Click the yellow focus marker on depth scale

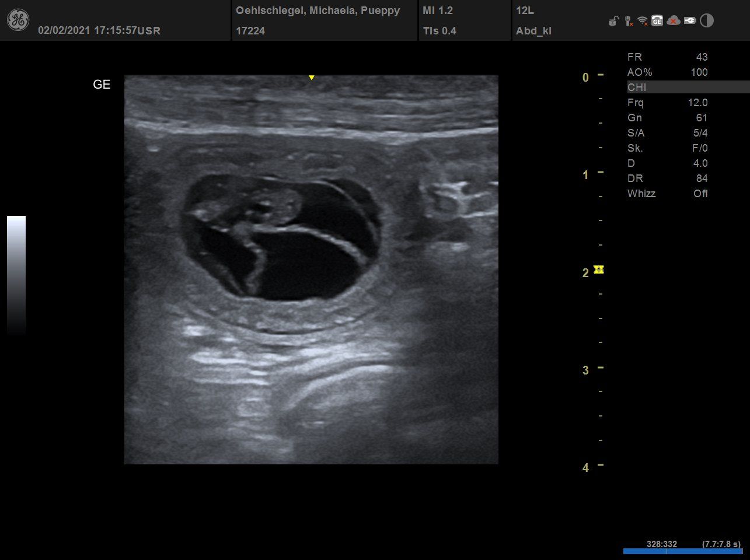pos(598,269)
